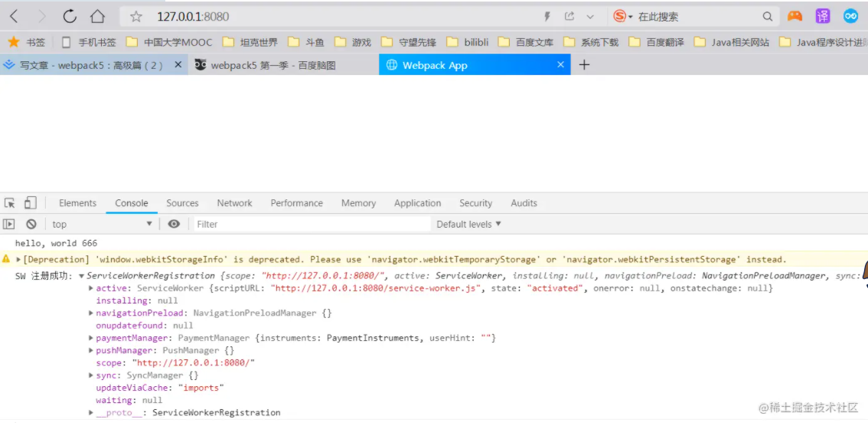Screen dimensions: 868x423
Task: Click the 127.0.0.1:8080 address field
Action: tap(193, 17)
